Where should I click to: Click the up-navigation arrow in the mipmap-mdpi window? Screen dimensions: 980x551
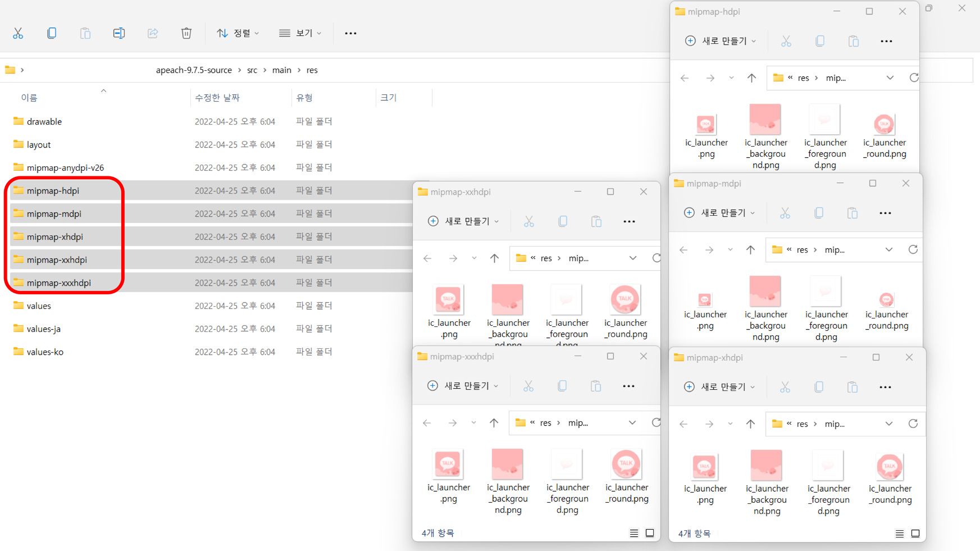[x=750, y=249]
